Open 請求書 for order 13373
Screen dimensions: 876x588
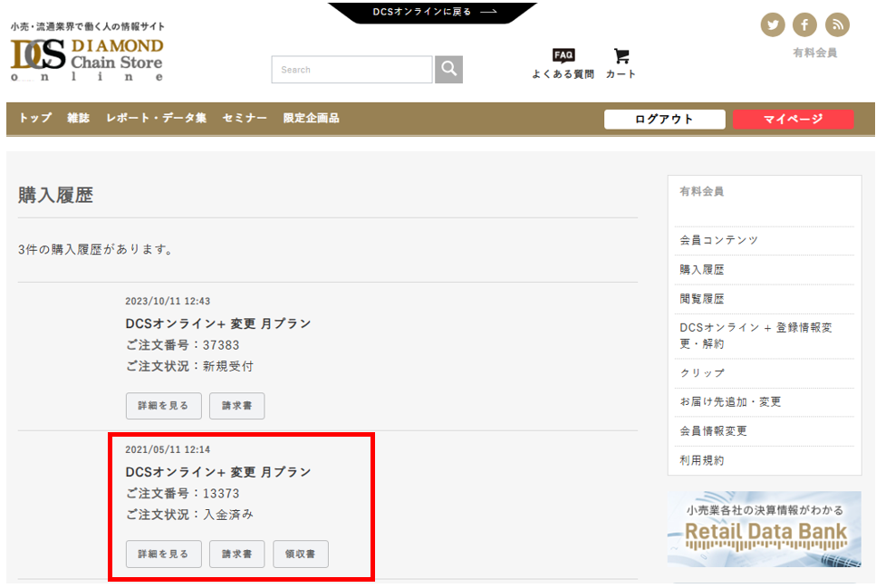236,554
